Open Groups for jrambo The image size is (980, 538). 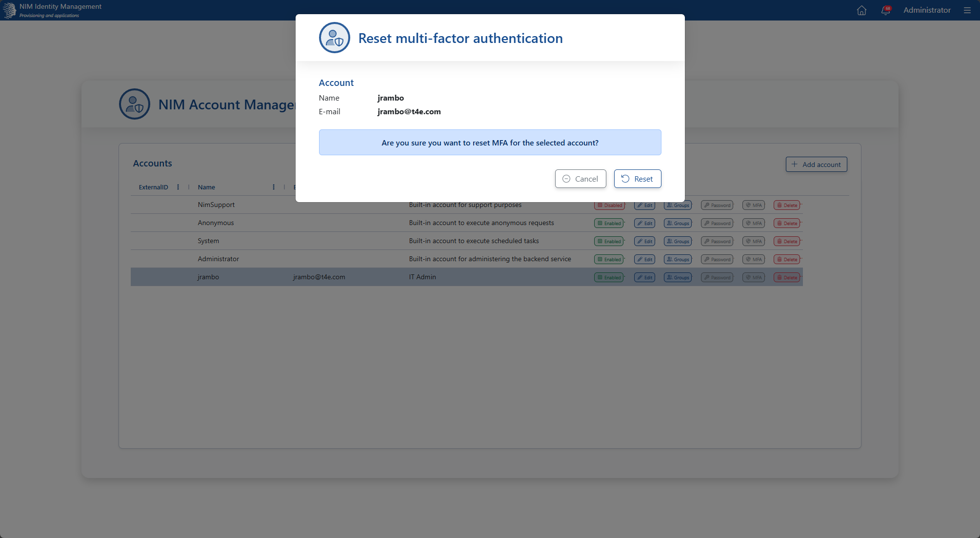(x=678, y=277)
